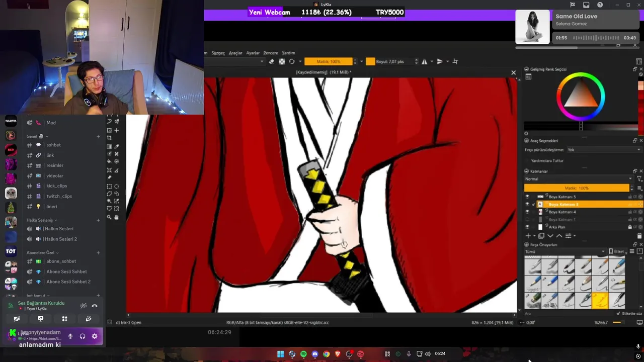The width and height of the screenshot is (644, 362).
Task: Open Süzgeç menu
Action: coord(218,53)
